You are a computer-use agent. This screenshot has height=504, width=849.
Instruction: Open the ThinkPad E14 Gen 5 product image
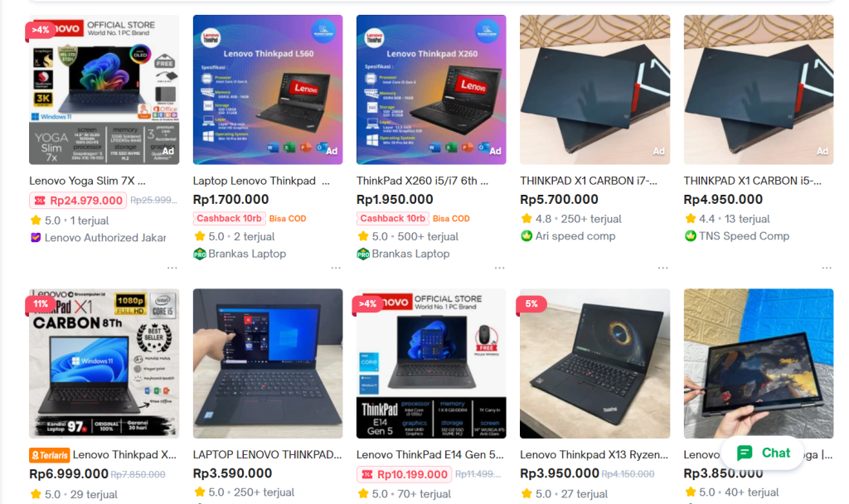(431, 363)
